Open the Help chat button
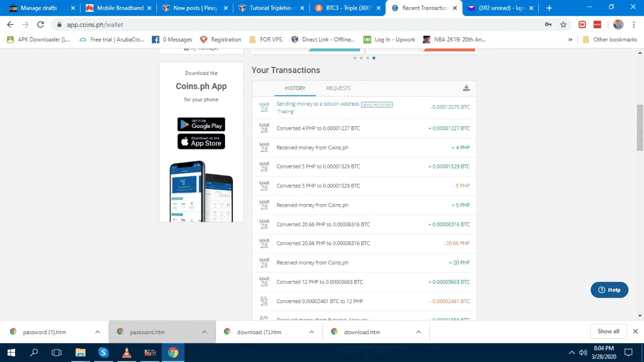 point(609,290)
